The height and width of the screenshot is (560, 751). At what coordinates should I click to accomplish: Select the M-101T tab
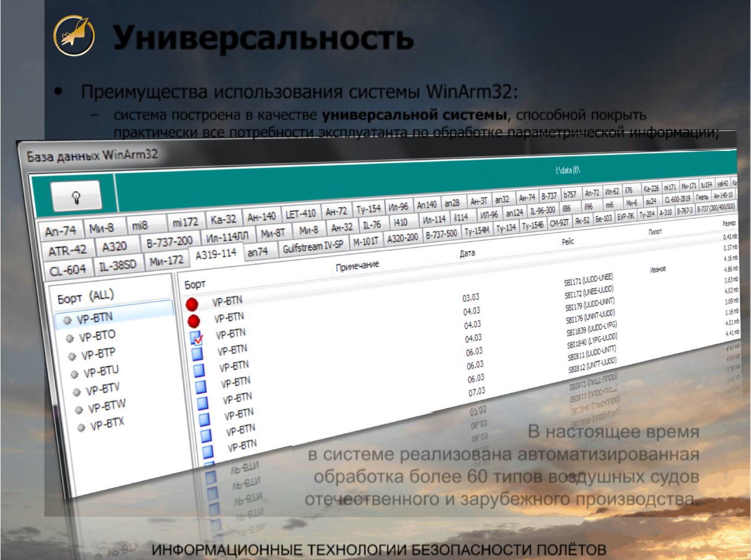click(365, 241)
